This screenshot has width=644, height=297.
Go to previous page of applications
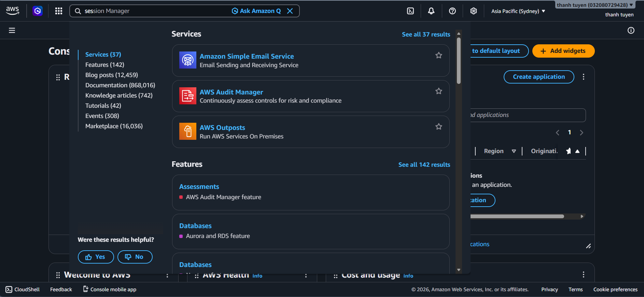pyautogui.click(x=558, y=133)
